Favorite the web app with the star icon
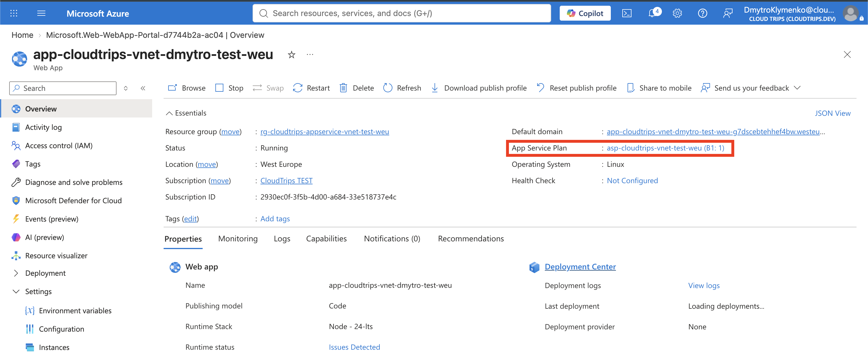Screen dimensions: 868x356 (291, 55)
